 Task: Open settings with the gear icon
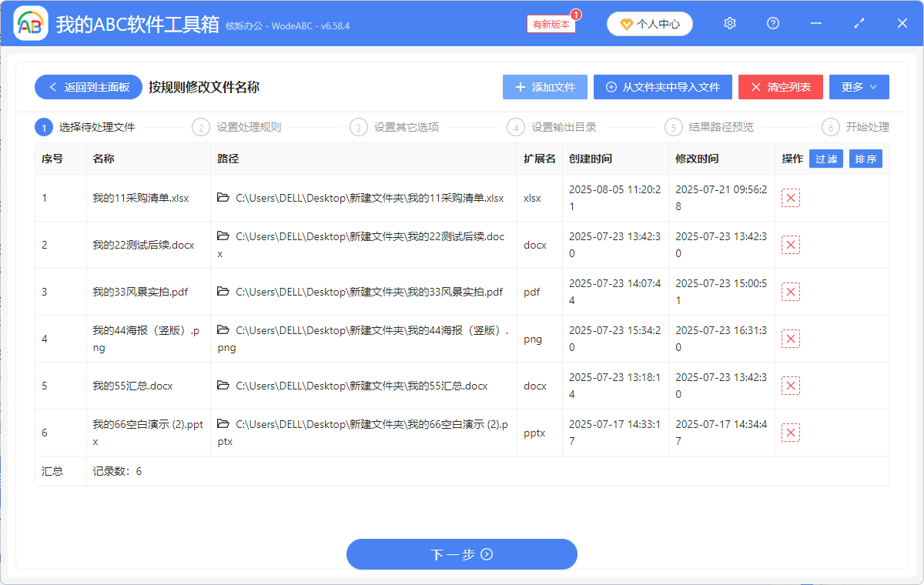coord(729,23)
